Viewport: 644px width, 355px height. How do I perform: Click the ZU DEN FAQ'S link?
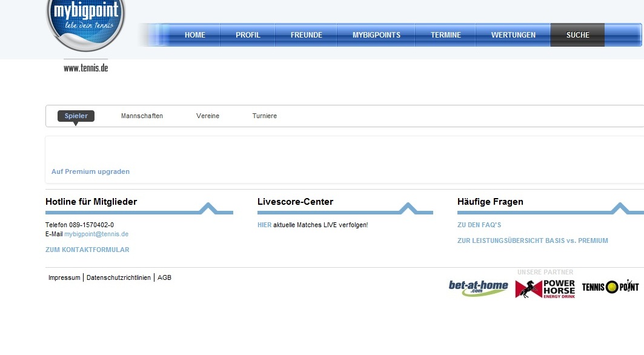coord(479,225)
